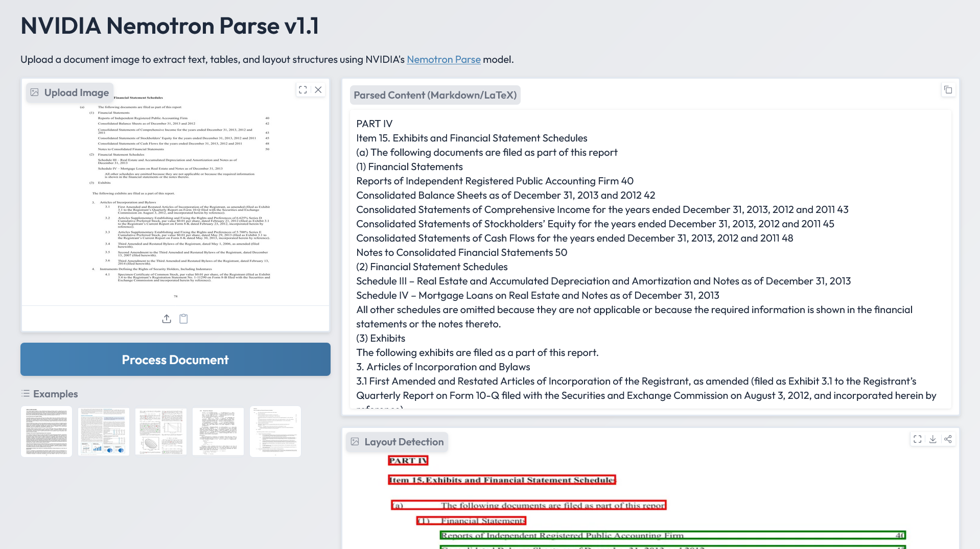Image resolution: width=980 pixels, height=549 pixels.
Task: Load the third example thumbnail
Action: (161, 432)
